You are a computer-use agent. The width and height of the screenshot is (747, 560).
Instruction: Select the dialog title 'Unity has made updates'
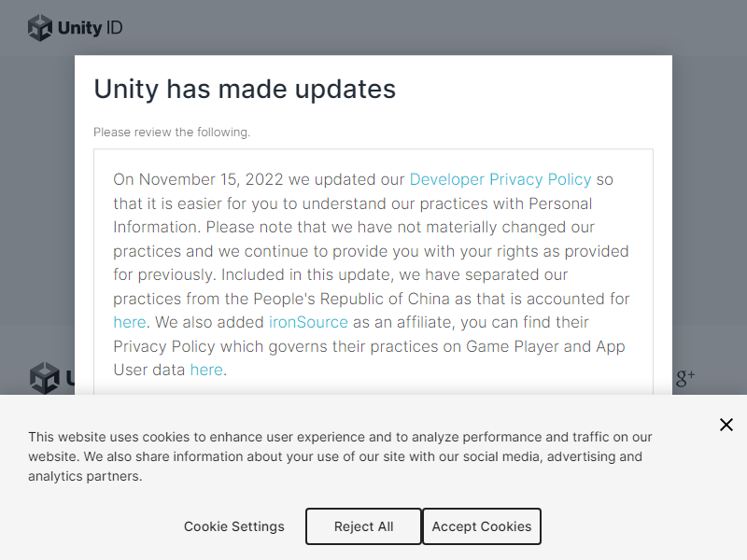[245, 90]
